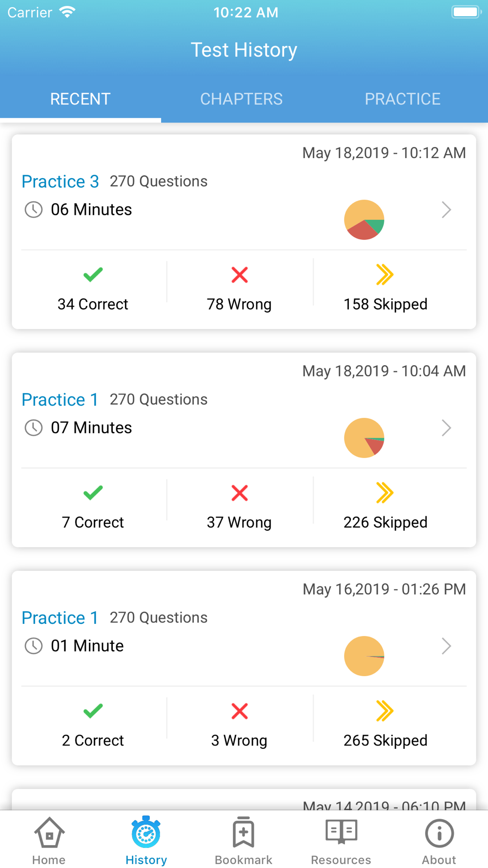
Task: Tap Practice 1 title from May 18
Action: (60, 400)
